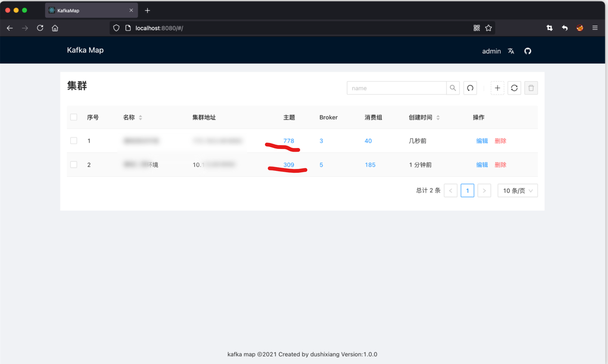
Task: Switch to the KafkaMap browser tab
Action: click(x=91, y=10)
